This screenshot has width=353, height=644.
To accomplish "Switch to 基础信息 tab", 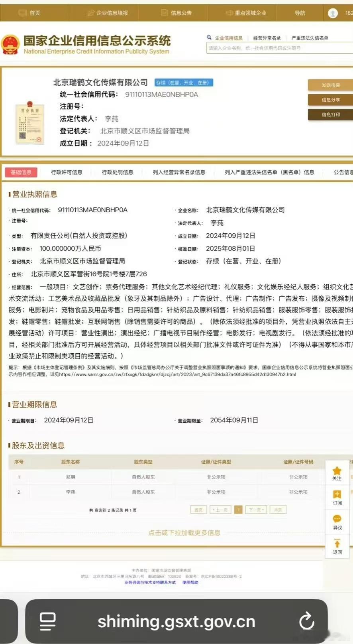I will pos(21,172).
